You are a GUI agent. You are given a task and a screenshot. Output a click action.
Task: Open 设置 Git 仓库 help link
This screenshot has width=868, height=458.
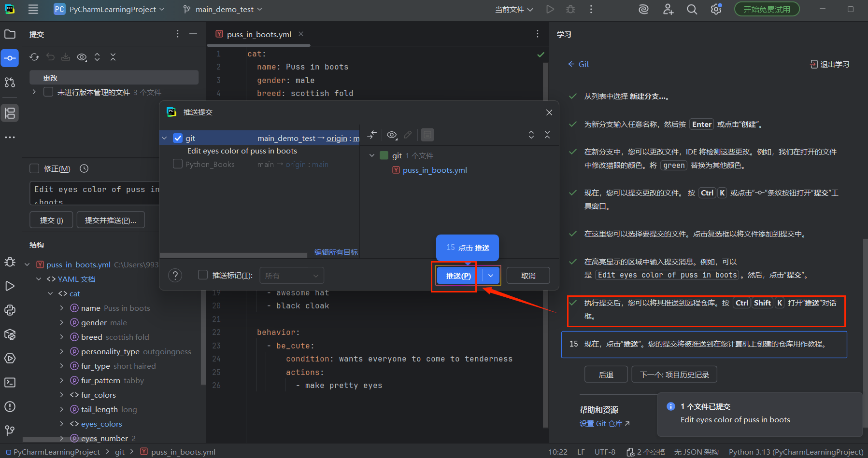(x=604, y=423)
